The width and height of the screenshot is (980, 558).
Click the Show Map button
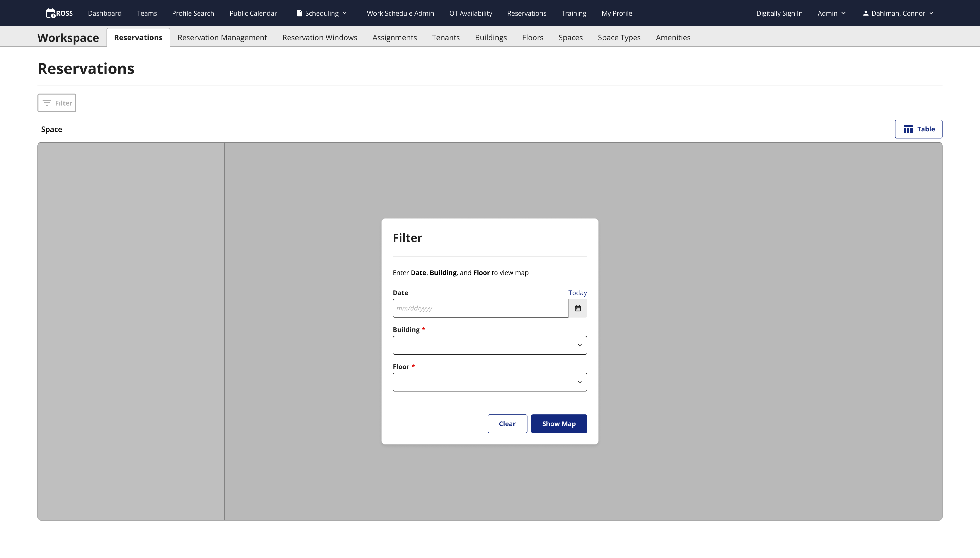coord(559,423)
